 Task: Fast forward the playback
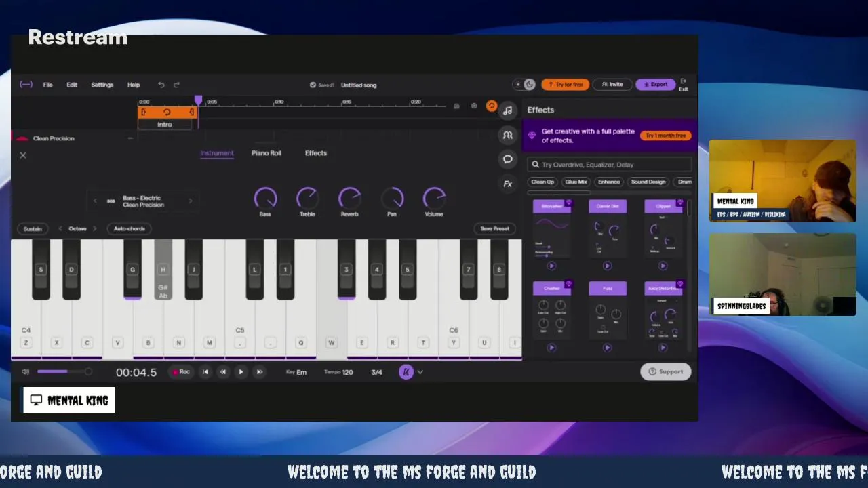coord(259,371)
